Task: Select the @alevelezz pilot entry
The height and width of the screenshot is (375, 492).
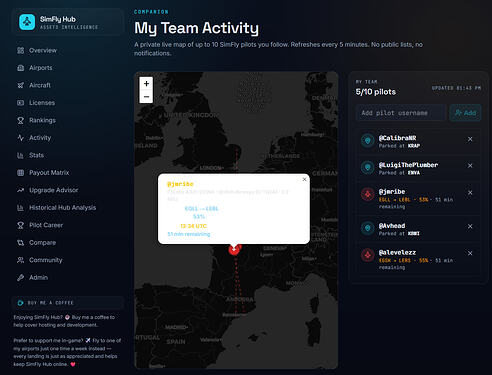Action: tap(419, 259)
